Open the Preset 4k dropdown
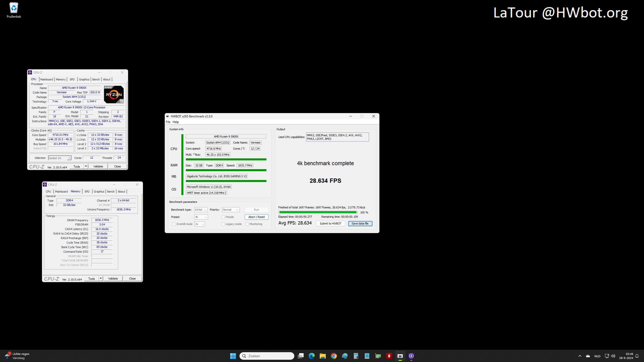Screen dimensions: 644x362 201,217
